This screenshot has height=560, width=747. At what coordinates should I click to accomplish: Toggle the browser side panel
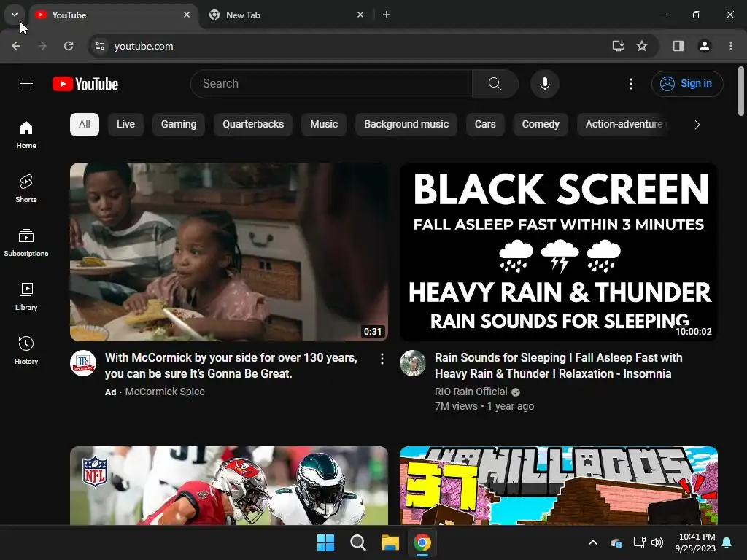tap(678, 46)
